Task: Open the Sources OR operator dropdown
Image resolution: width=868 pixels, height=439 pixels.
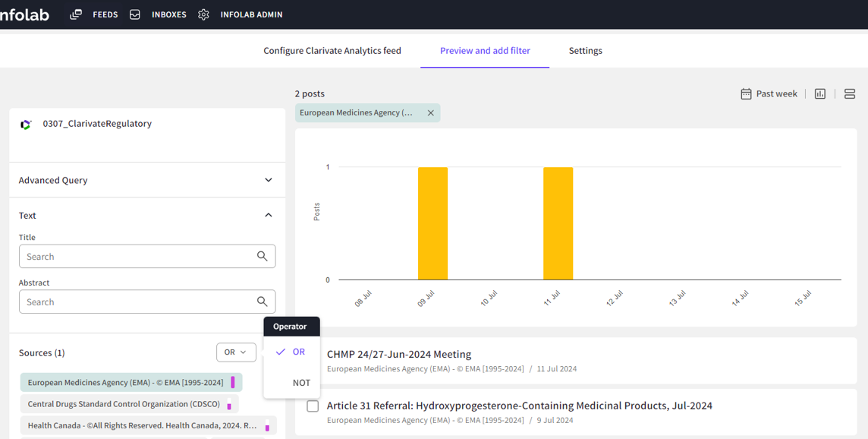Action: click(x=235, y=352)
